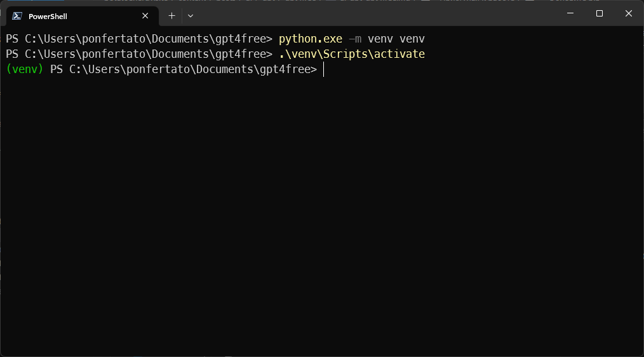Click the -m flag in first command
Viewport: 644px width, 357px height.
point(354,39)
